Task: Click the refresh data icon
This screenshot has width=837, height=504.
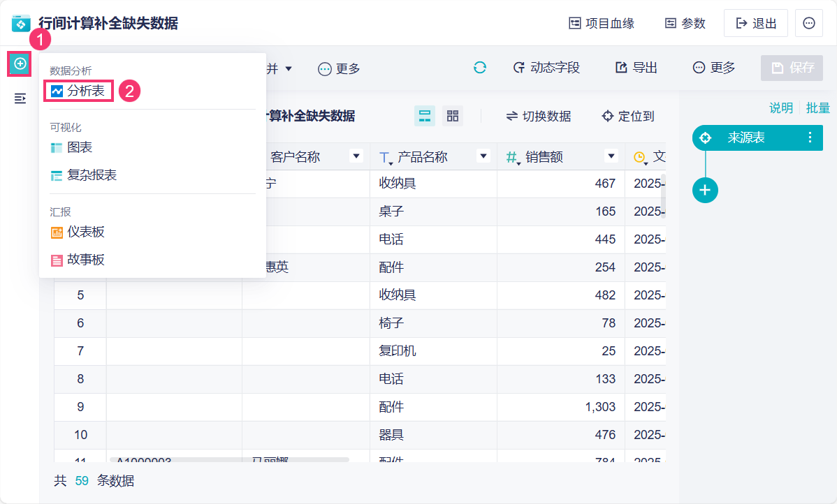Action: coord(479,68)
